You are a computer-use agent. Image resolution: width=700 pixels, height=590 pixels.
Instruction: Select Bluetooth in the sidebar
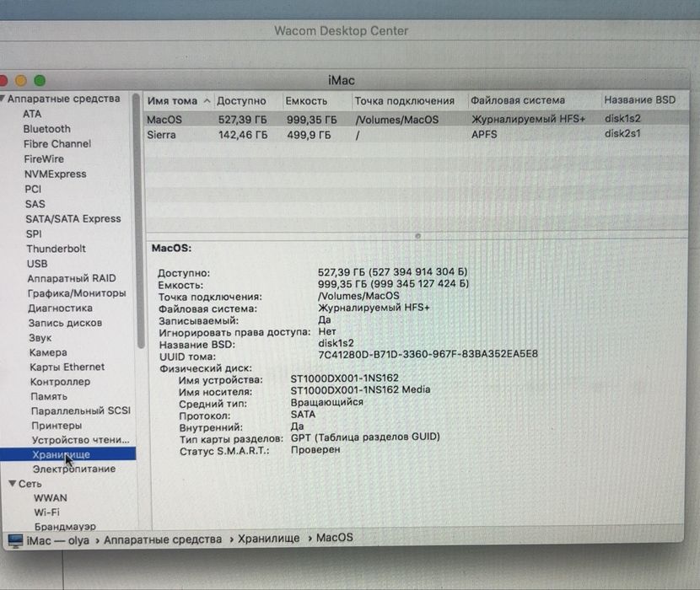tap(47, 129)
